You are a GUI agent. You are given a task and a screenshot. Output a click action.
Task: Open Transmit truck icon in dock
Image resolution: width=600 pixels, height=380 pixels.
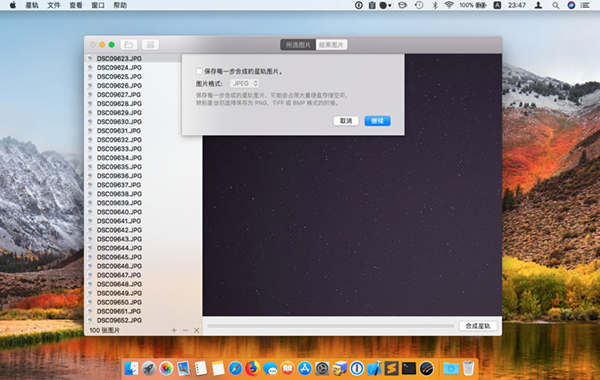point(339,369)
